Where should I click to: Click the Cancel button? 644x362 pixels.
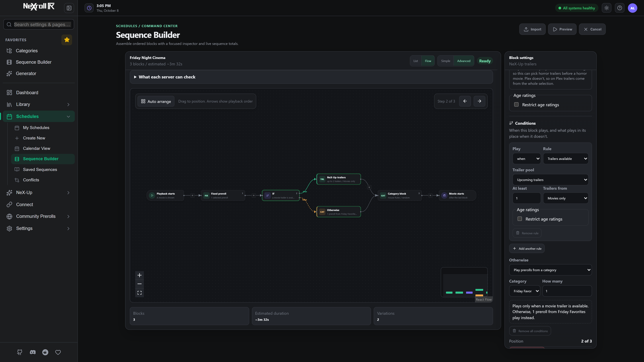coord(592,29)
